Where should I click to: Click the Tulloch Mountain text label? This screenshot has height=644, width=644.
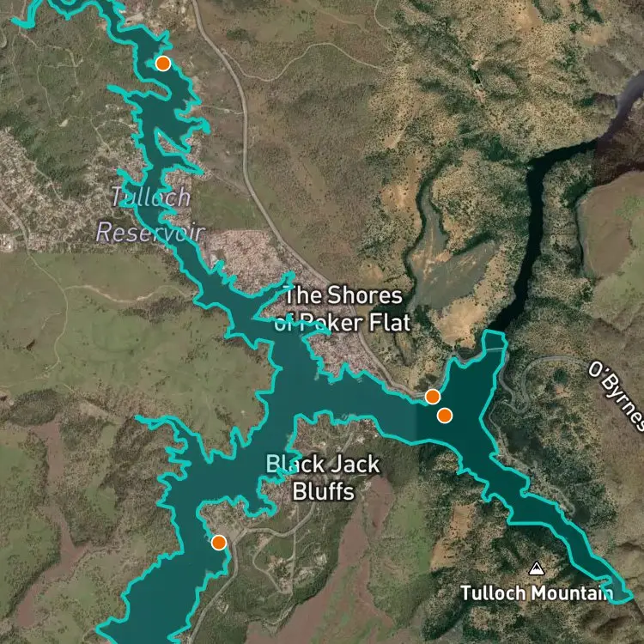536,593
